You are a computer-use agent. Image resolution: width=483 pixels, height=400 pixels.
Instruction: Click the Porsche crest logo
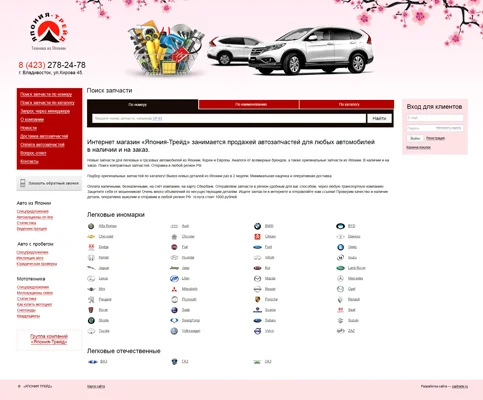click(x=257, y=299)
